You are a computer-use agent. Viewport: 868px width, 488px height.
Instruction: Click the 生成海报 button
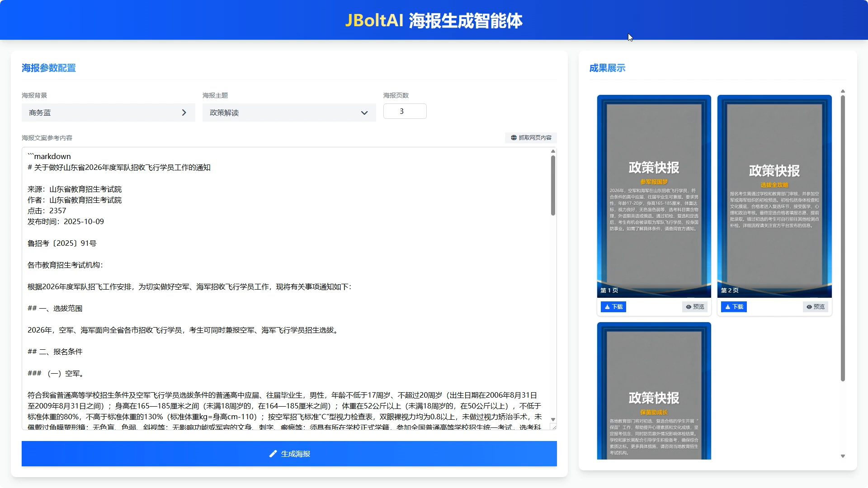click(x=289, y=454)
